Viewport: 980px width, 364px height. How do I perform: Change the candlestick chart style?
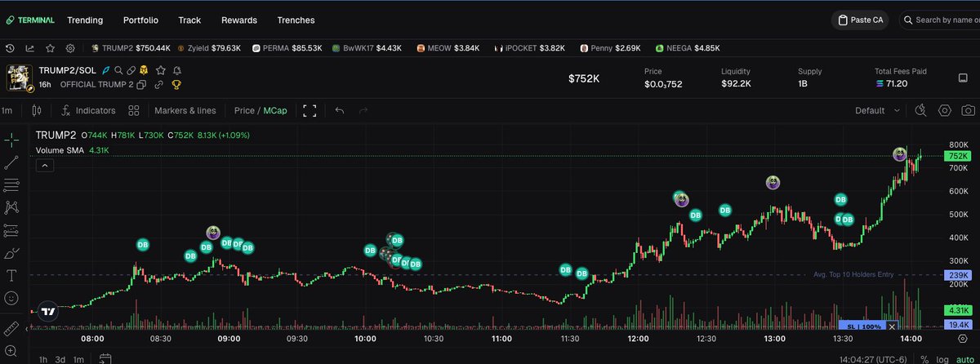35,110
